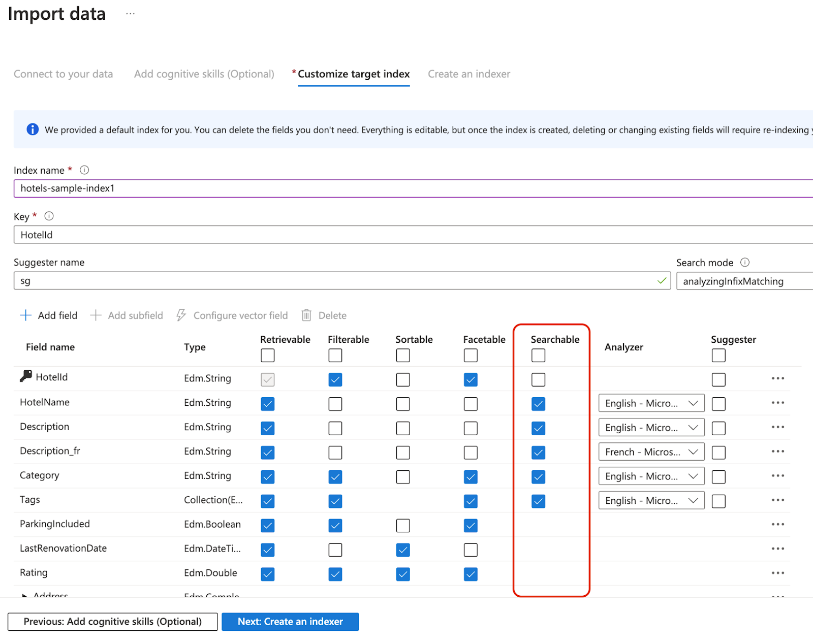Open more options beside Import data title
The width and height of the screenshot is (813, 644).
131,14
